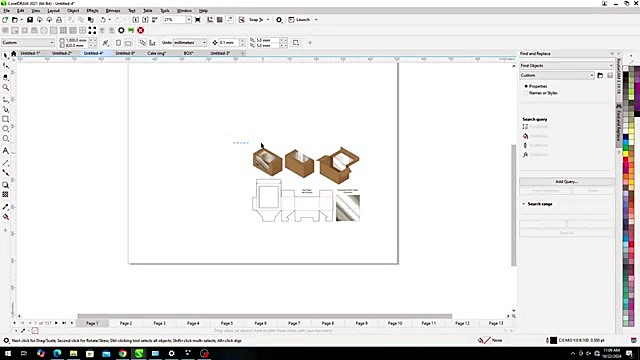Image resolution: width=640 pixels, height=360 pixels.
Task: Click the red swatch in color palette
Action: tap(626, 160)
